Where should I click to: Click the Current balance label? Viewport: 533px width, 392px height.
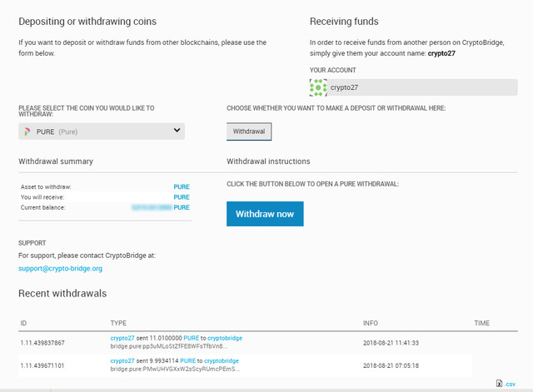click(x=42, y=207)
